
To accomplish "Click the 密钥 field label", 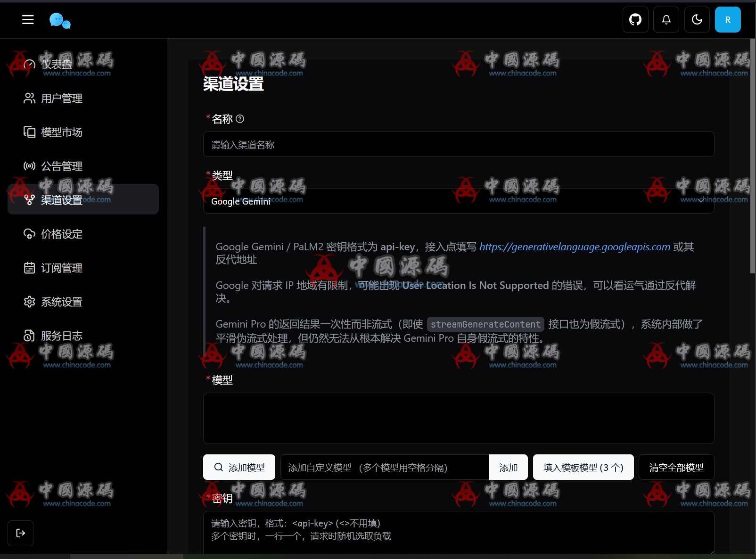I will click(x=222, y=498).
